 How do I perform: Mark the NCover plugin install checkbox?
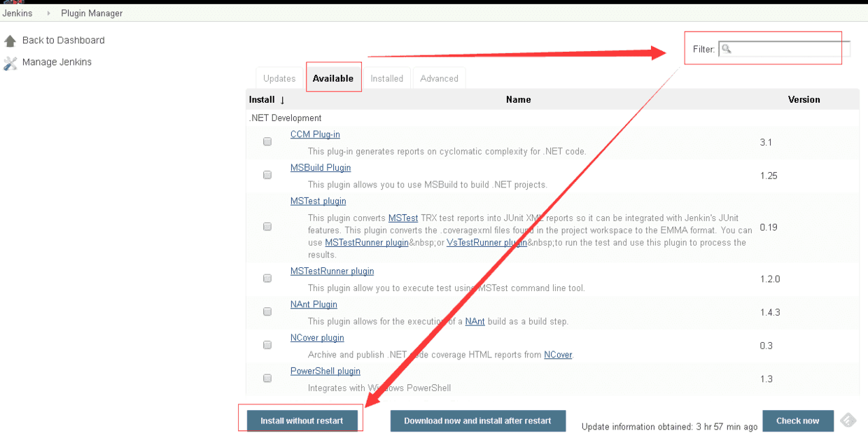[x=267, y=345]
